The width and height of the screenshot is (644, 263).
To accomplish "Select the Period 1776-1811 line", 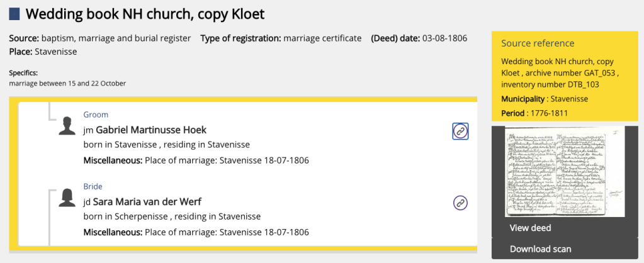I will point(534,113).
